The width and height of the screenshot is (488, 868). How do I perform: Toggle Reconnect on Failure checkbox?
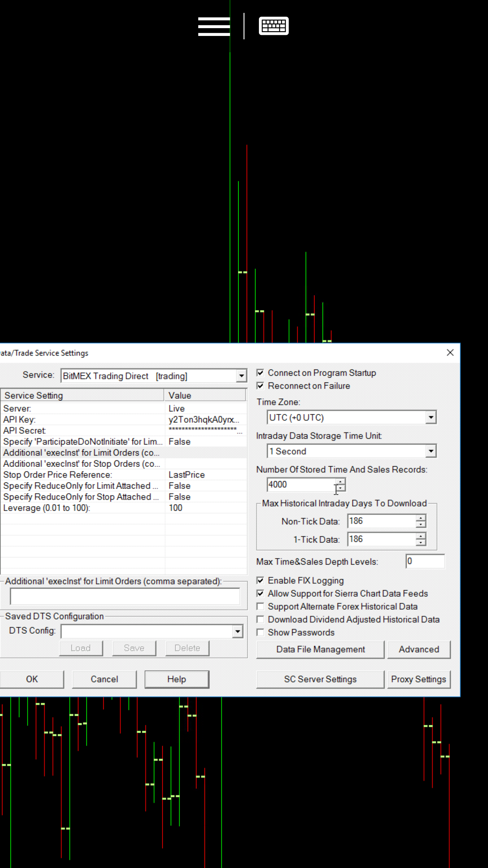(x=260, y=386)
